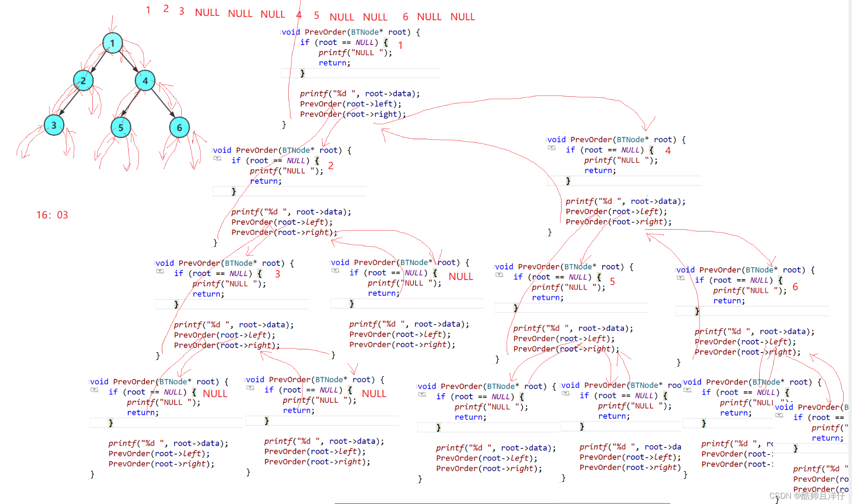Select tree node 6 leaf

tap(180, 128)
